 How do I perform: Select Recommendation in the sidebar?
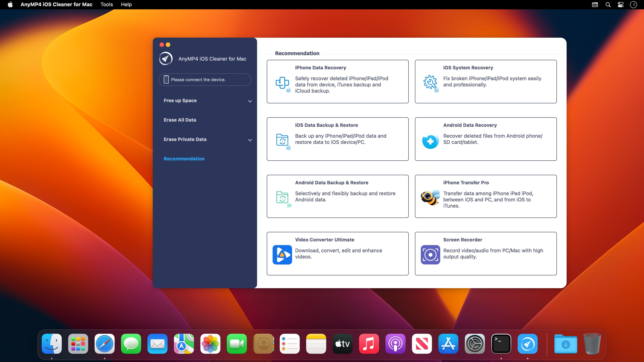[184, 159]
